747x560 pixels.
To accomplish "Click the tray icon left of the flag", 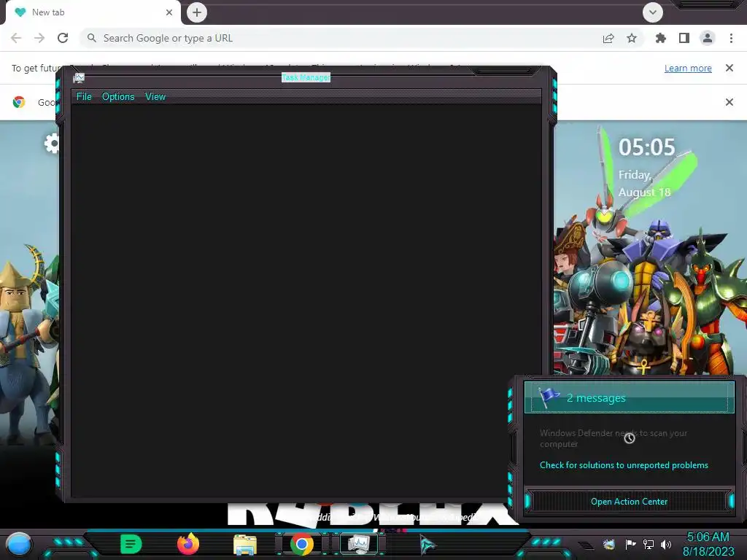I will tap(609, 544).
